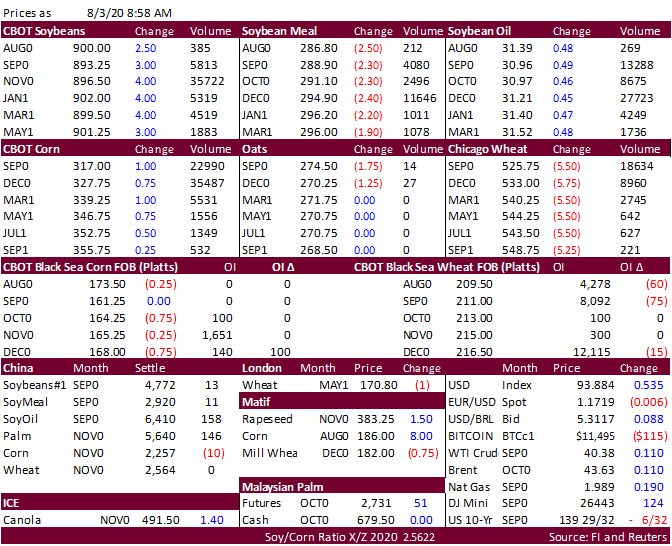This screenshot has height=546, width=672.
Task: Click the Soybean Meal section header
Action: pos(279,31)
